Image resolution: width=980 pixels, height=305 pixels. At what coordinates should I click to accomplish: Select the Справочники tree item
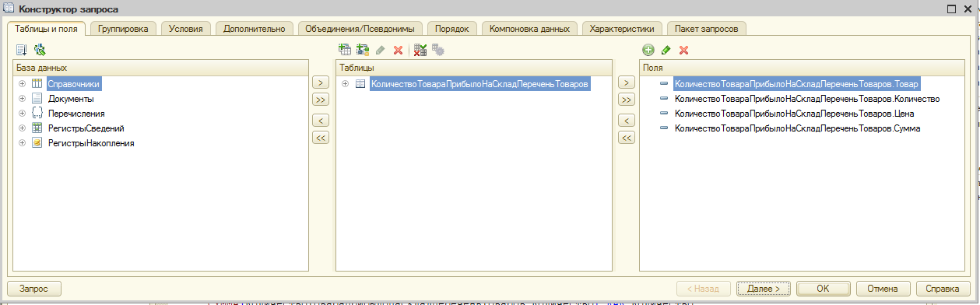pyautogui.click(x=74, y=83)
